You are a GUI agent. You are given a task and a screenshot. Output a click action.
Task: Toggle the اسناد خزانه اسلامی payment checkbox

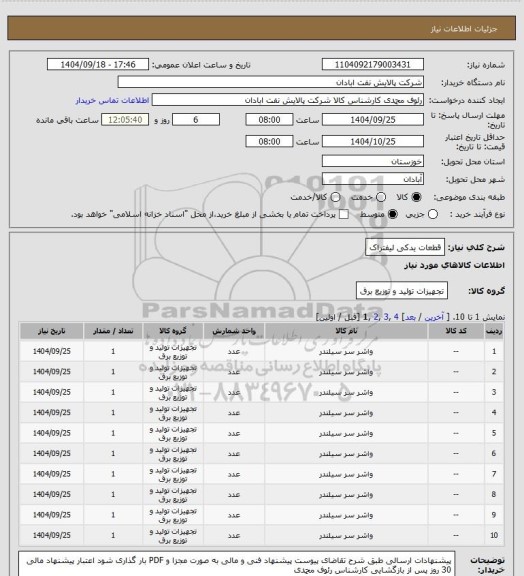click(344, 214)
